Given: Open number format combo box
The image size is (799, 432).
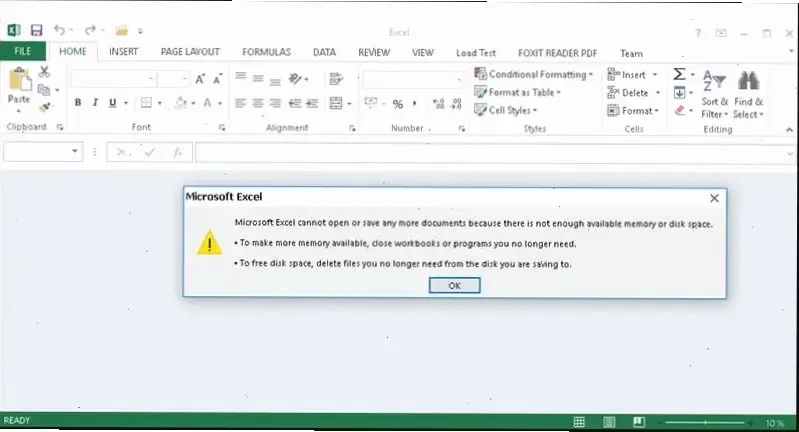Looking at the screenshot, I should (x=412, y=80).
